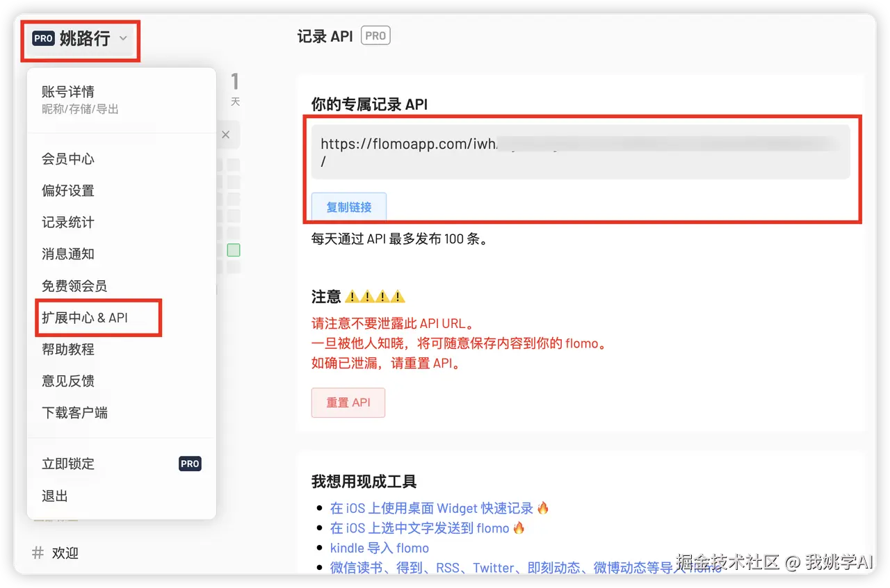The height and width of the screenshot is (588, 890).
Task: Open link 在 iOS 上选中文字发送到 flomo
Action: coord(420,528)
